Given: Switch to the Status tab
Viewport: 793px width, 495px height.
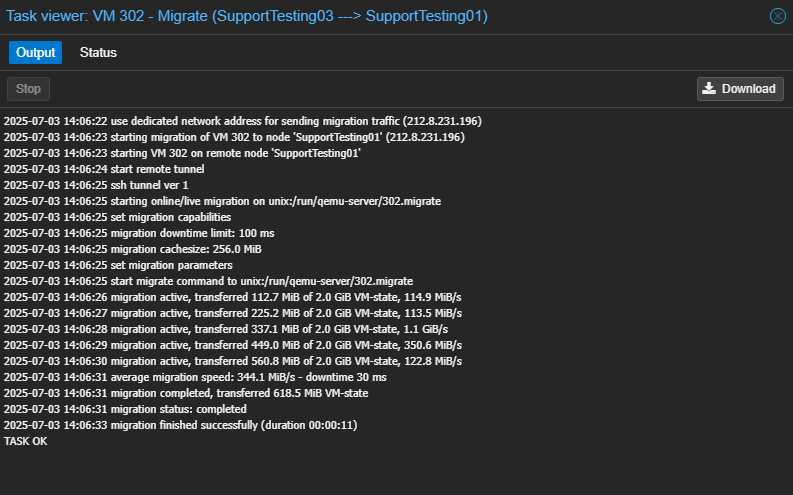Looking at the screenshot, I should pos(98,53).
